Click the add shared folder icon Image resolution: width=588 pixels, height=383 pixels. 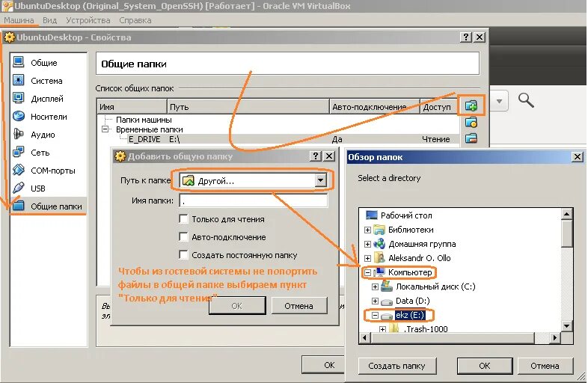(x=471, y=105)
